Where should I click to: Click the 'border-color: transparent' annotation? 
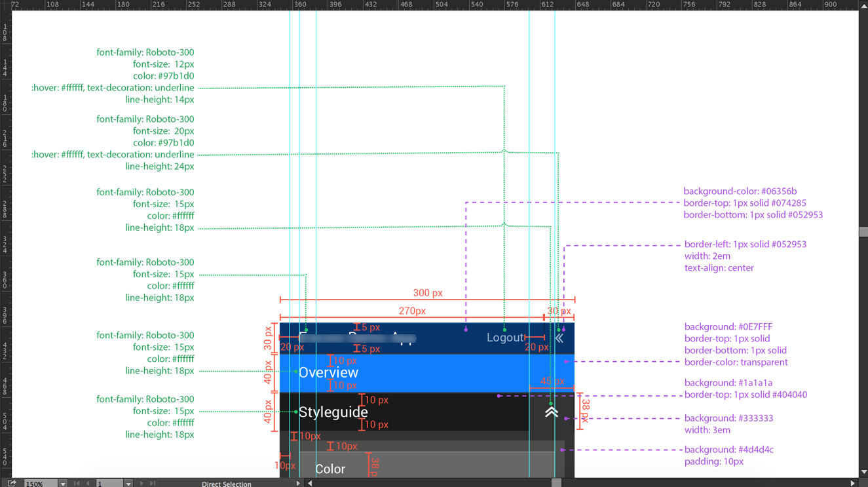[736, 362]
